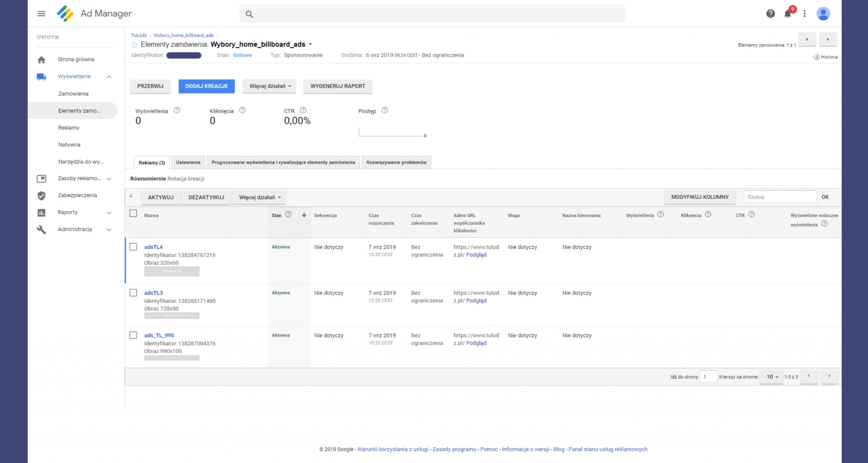Click the help question mark in top bar

tap(771, 14)
